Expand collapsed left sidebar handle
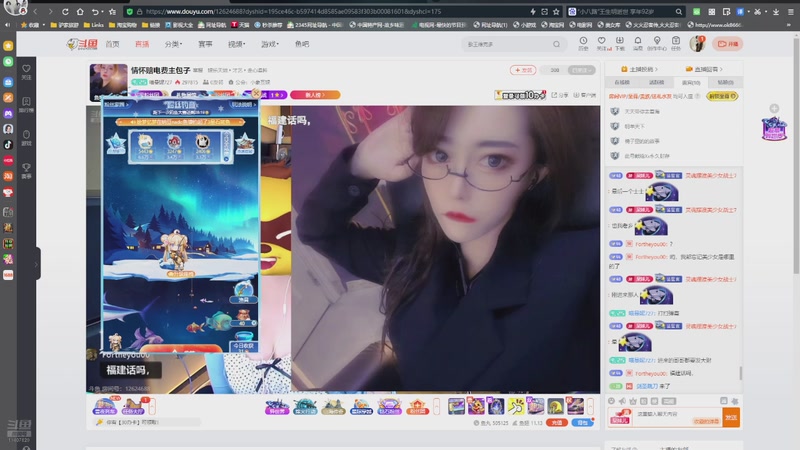The width and height of the screenshot is (800, 450). tap(37, 264)
